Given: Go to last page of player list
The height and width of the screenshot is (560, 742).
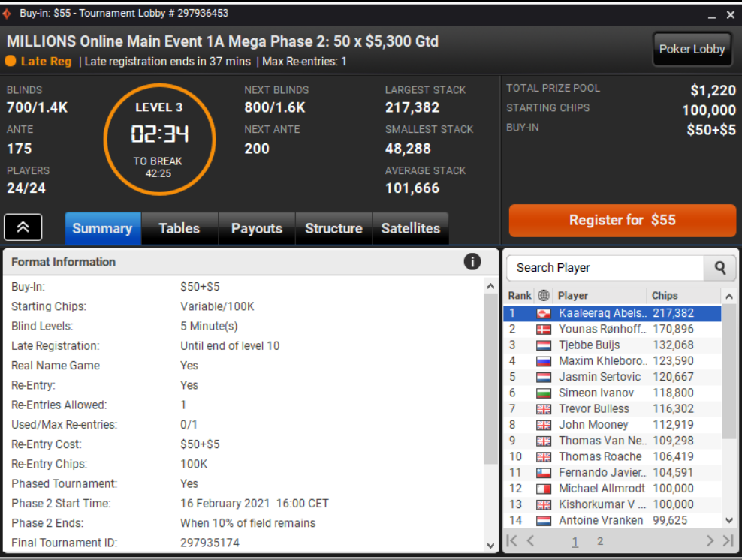Looking at the screenshot, I should [x=728, y=540].
